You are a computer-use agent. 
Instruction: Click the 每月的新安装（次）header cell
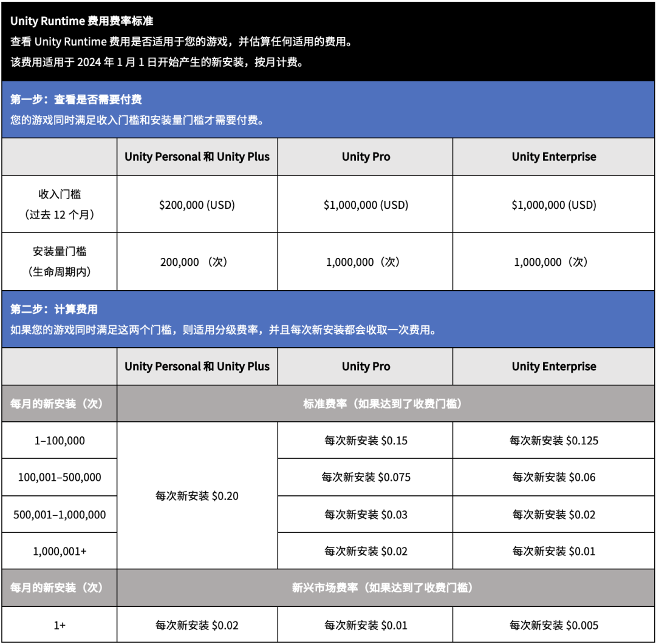click(58, 404)
